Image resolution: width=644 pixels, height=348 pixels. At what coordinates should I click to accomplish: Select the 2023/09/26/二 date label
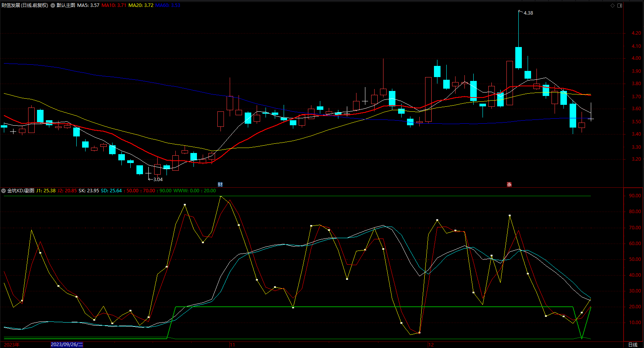point(67,345)
